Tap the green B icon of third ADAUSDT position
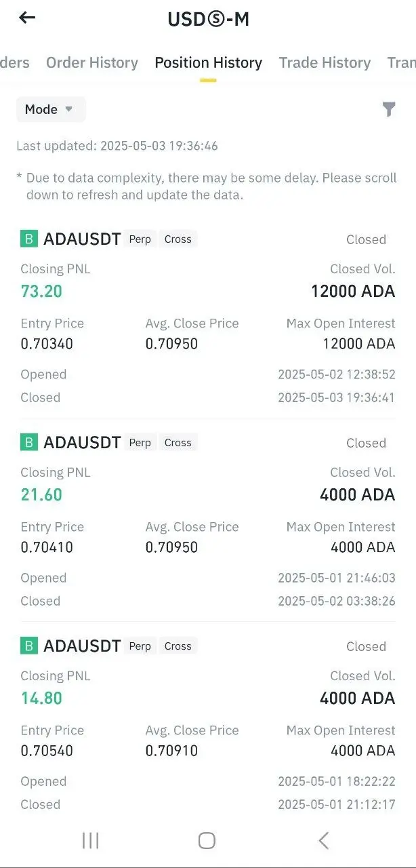416x868 pixels. pos(29,646)
